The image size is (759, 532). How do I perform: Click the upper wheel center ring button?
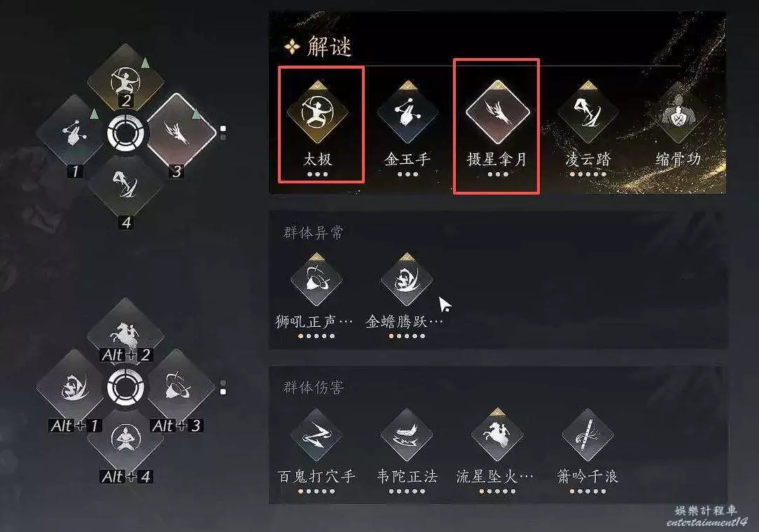(126, 132)
